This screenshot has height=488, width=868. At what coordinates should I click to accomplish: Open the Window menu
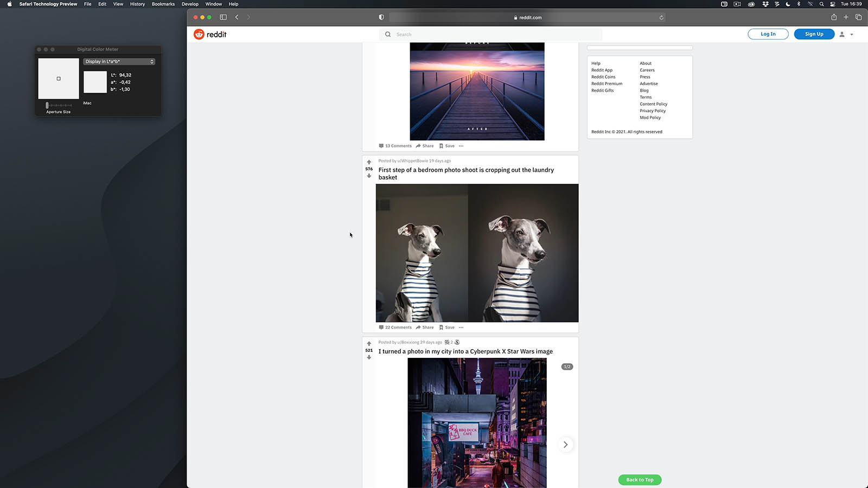(x=213, y=4)
